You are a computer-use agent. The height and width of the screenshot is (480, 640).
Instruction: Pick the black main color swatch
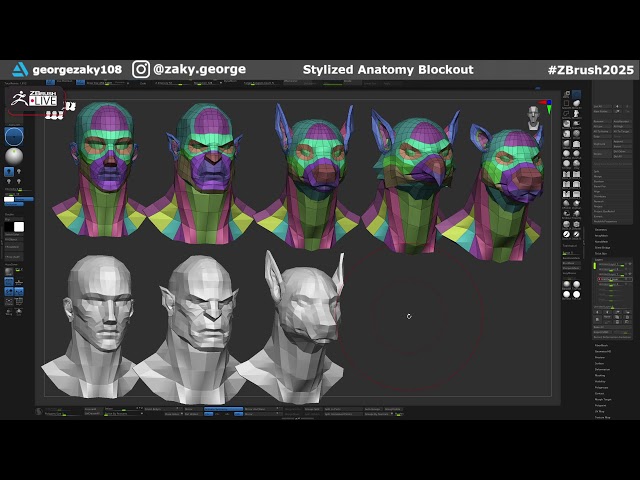[x=9, y=227]
